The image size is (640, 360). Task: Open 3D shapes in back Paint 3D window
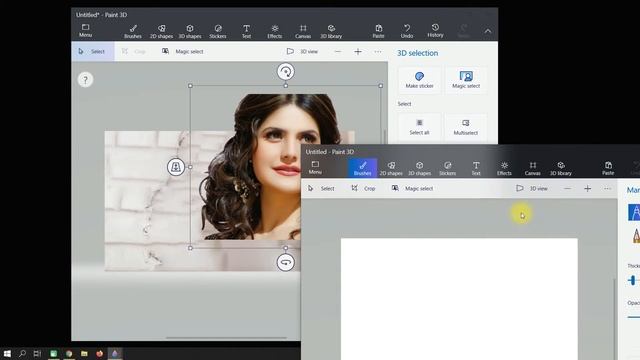[x=190, y=31]
